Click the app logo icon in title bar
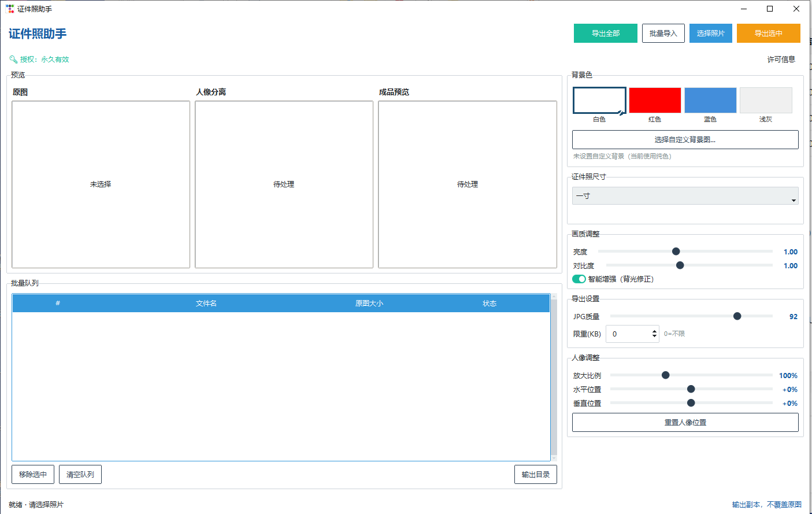This screenshot has width=812, height=514. pos(10,9)
